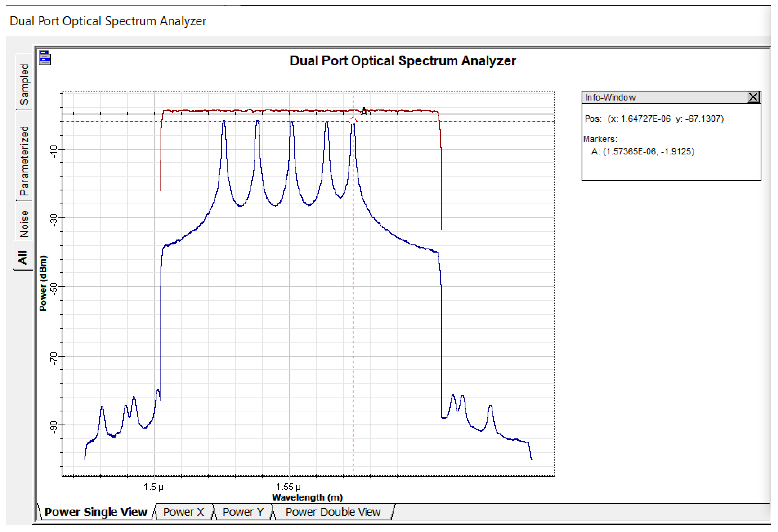Select the Noise signal tab

pos(24,224)
